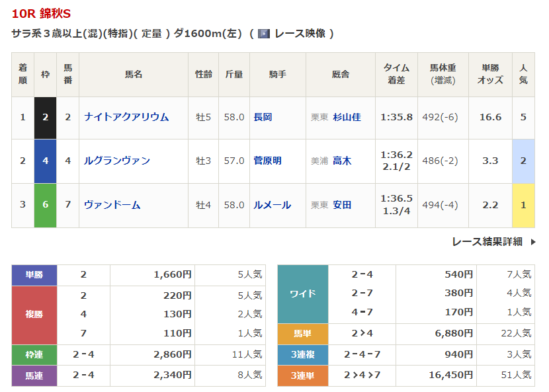Screen dimensions: 549x392
Task: Open jockey ルメール page
Action: pyautogui.click(x=272, y=205)
